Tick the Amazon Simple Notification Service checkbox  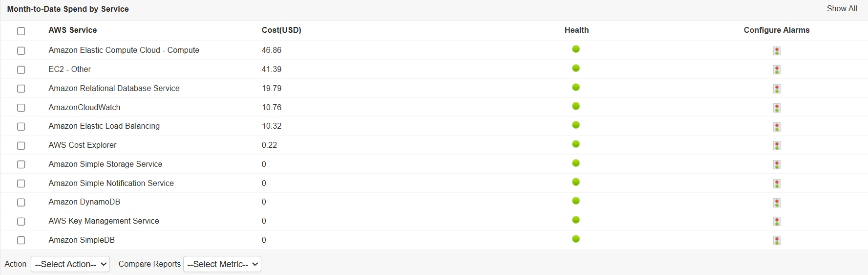21,183
